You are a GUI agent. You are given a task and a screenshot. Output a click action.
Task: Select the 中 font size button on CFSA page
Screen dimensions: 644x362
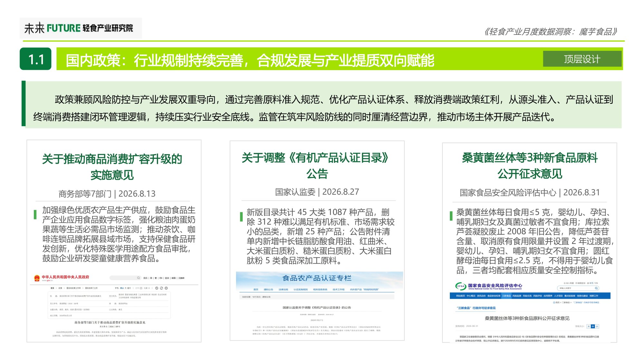click(x=593, y=326)
